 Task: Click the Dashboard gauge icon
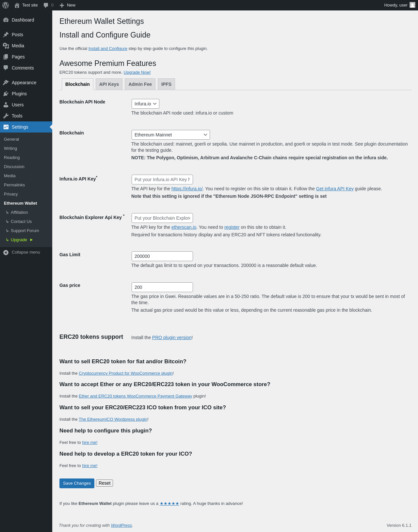click(6, 20)
